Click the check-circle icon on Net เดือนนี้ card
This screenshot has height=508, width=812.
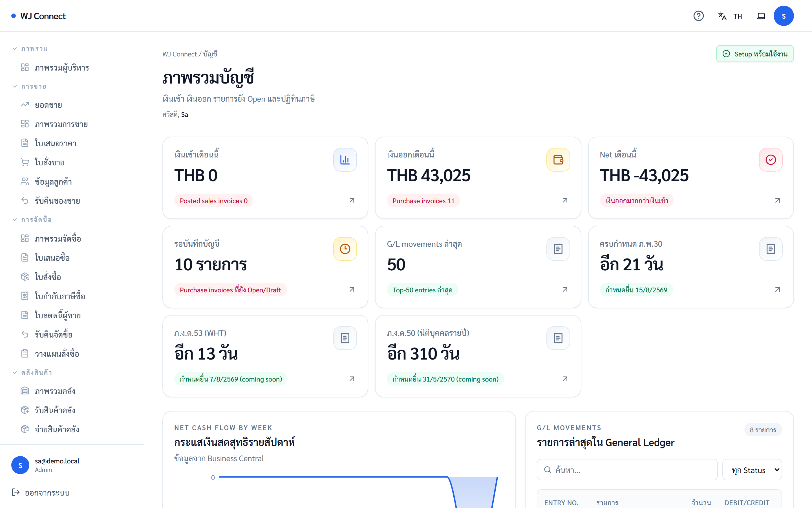(771, 159)
